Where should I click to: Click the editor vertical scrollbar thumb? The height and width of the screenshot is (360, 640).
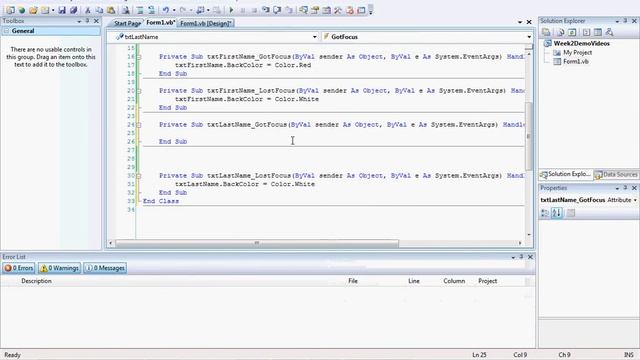pyautogui.click(x=529, y=136)
